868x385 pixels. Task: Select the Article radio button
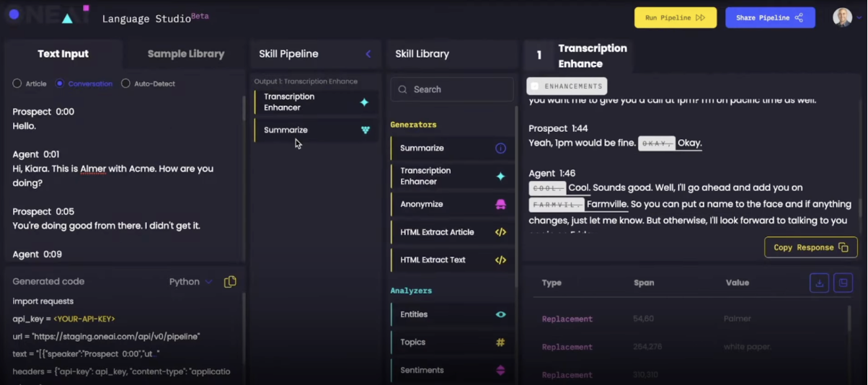point(17,84)
